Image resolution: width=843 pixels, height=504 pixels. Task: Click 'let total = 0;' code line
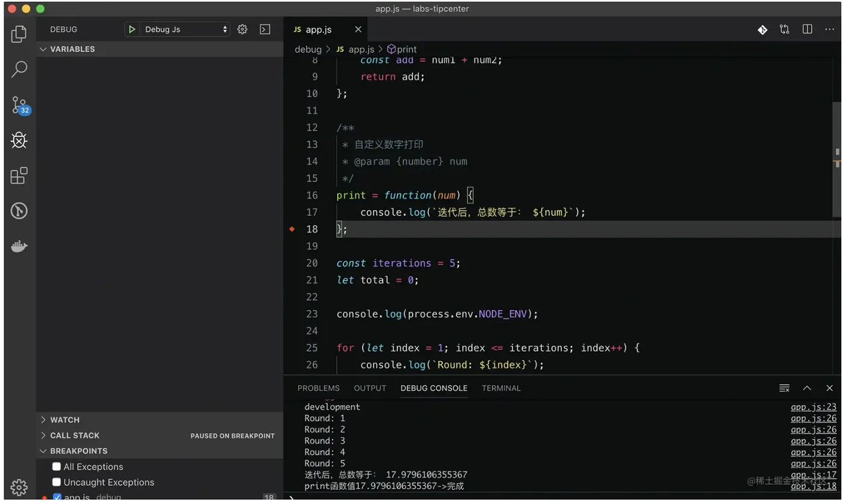[378, 280]
